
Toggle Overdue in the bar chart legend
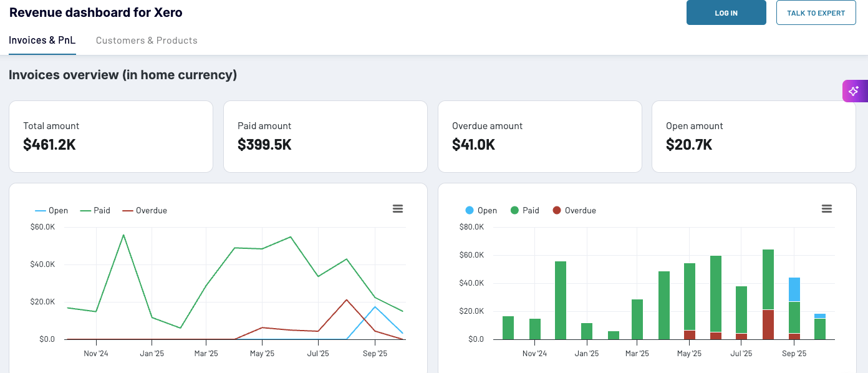(x=574, y=210)
